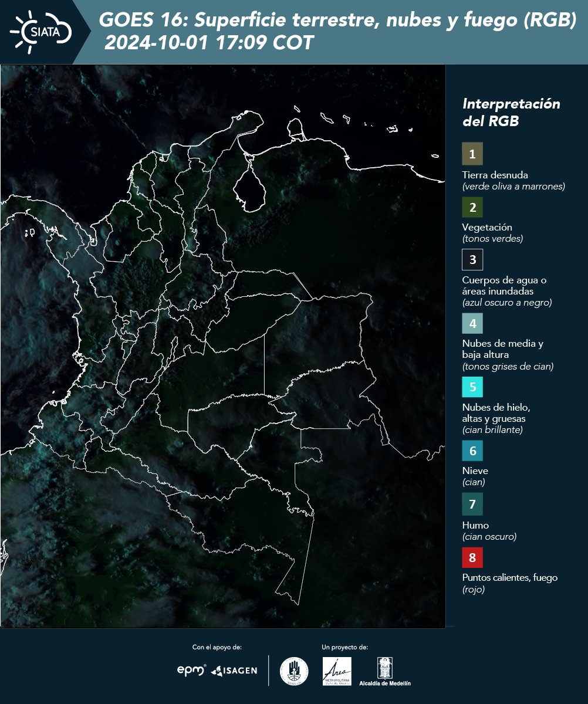Select legend swatch 4 Nubes de media
Viewport: 588px width, 704px height.
[472, 323]
